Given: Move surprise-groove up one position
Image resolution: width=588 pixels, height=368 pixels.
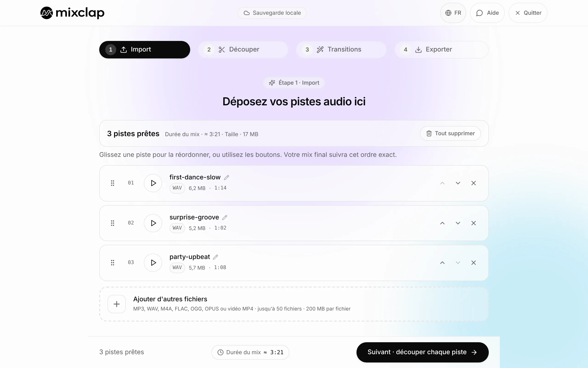Looking at the screenshot, I should [442, 223].
